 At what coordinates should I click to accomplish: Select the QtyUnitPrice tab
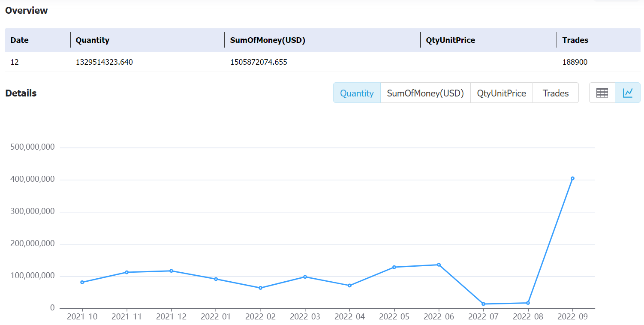(502, 93)
